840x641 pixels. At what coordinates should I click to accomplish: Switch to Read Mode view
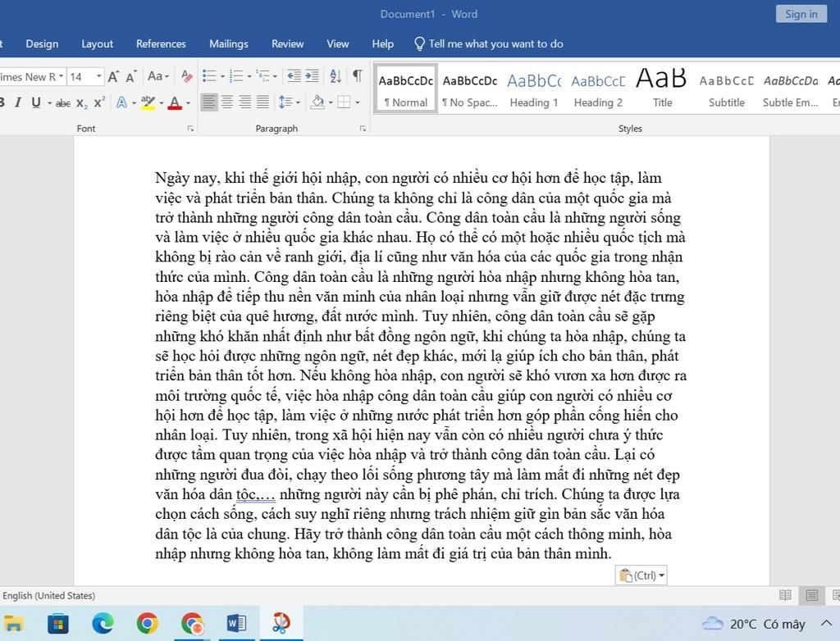(785, 595)
